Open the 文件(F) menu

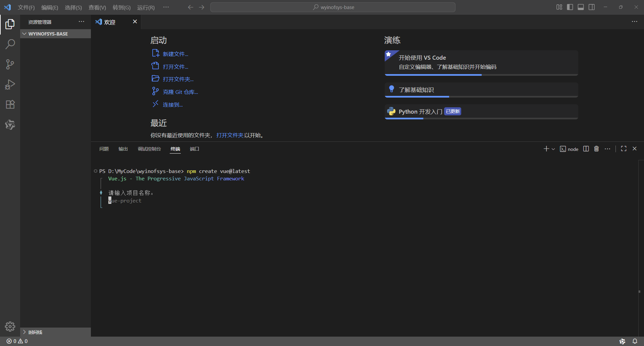26,7
